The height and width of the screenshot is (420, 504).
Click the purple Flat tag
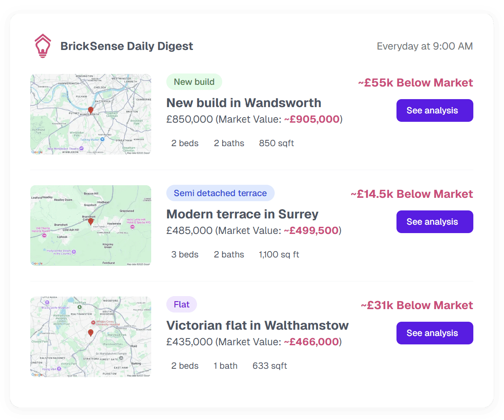pyautogui.click(x=181, y=304)
